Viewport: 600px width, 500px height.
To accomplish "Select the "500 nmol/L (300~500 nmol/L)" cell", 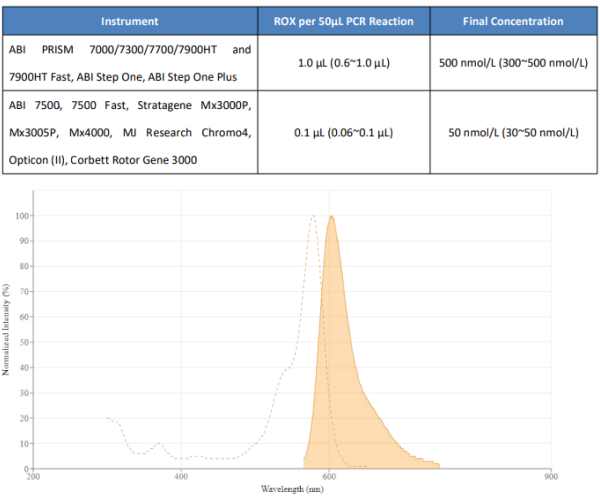I will pyautogui.click(x=514, y=63).
